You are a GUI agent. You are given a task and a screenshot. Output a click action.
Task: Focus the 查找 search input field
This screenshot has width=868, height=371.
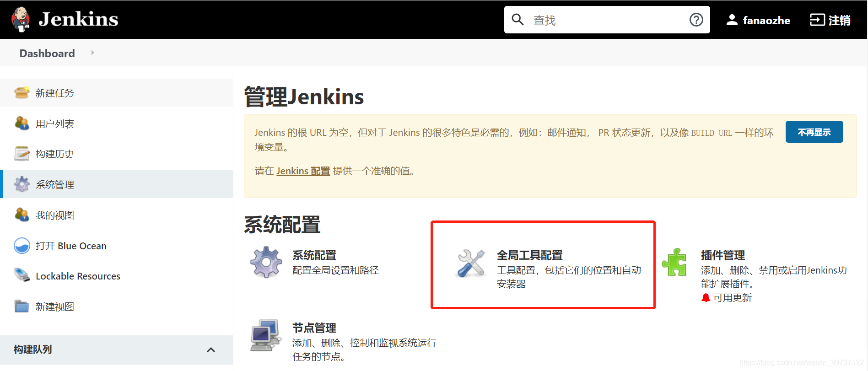[607, 20]
